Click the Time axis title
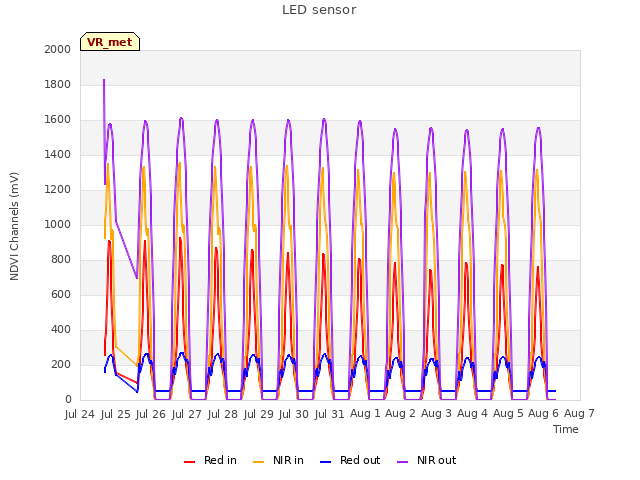Image resolution: width=640 pixels, height=480 pixels. (566, 429)
